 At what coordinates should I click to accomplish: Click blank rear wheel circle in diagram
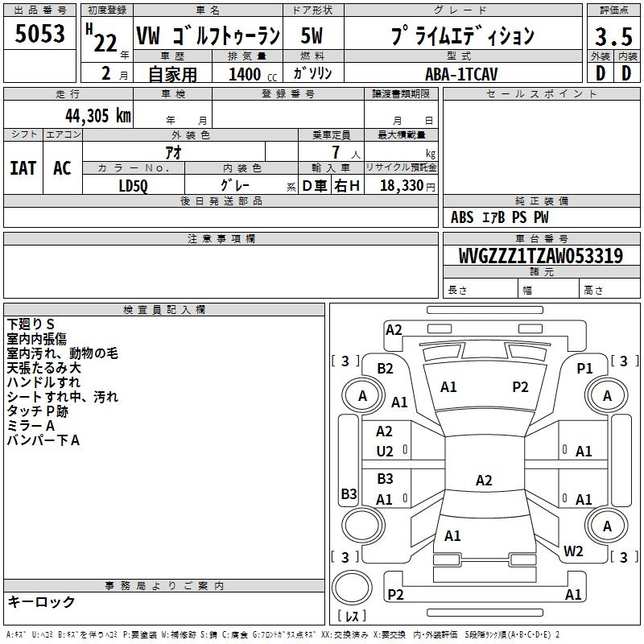click(363, 525)
